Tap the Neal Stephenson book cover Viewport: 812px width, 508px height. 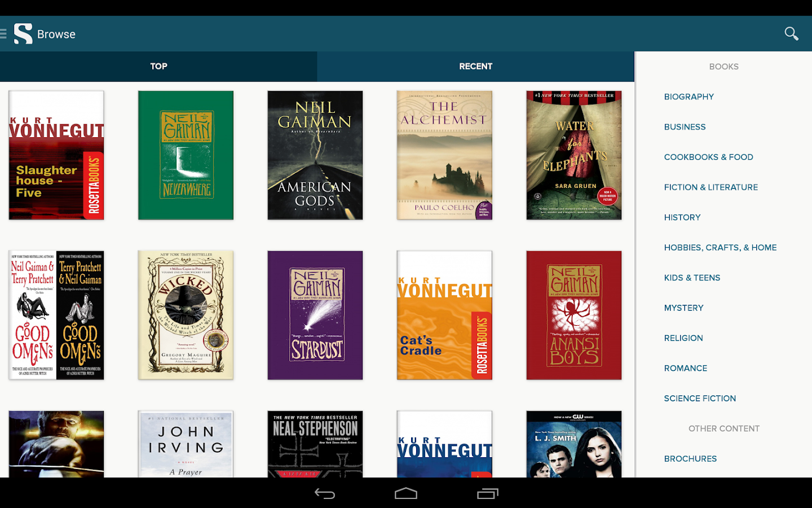pyautogui.click(x=315, y=444)
